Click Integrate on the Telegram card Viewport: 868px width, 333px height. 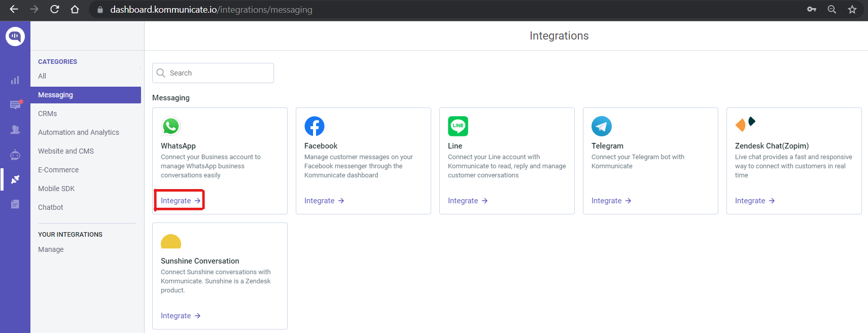tap(611, 201)
